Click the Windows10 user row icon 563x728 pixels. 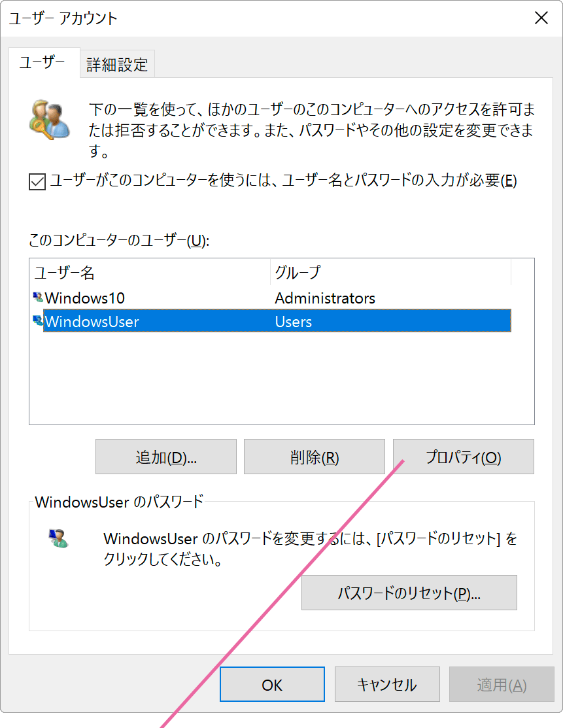(x=38, y=297)
